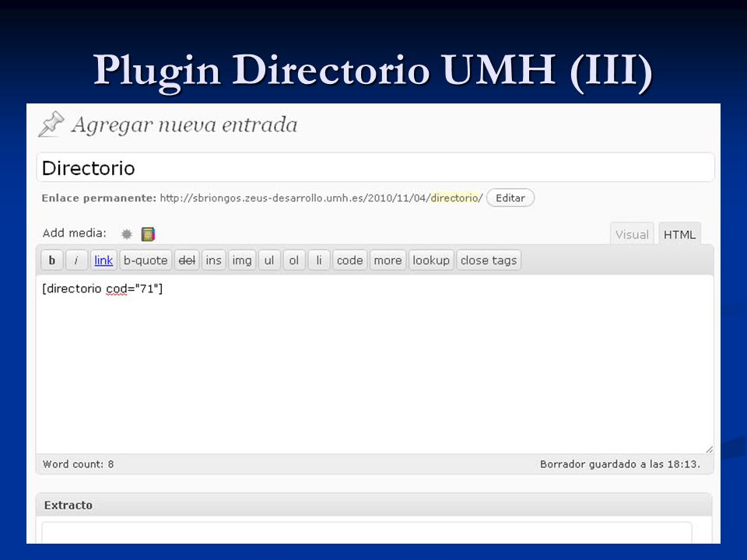The height and width of the screenshot is (560, 747).
Task: Click the Directorio title input field
Action: tap(375, 168)
